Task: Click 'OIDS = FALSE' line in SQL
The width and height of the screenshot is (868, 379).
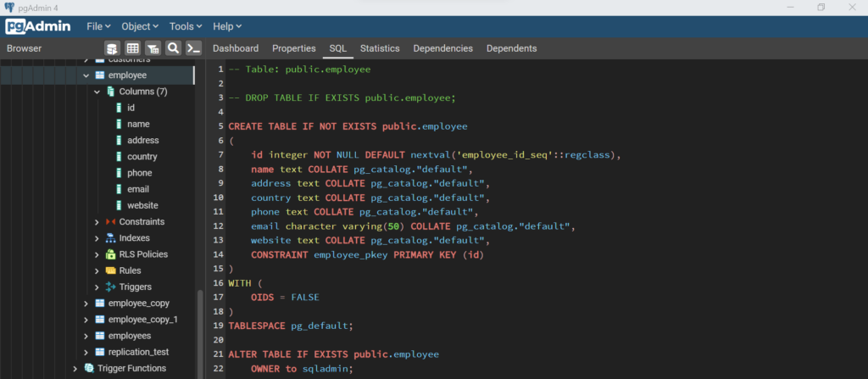Action: coord(285,297)
